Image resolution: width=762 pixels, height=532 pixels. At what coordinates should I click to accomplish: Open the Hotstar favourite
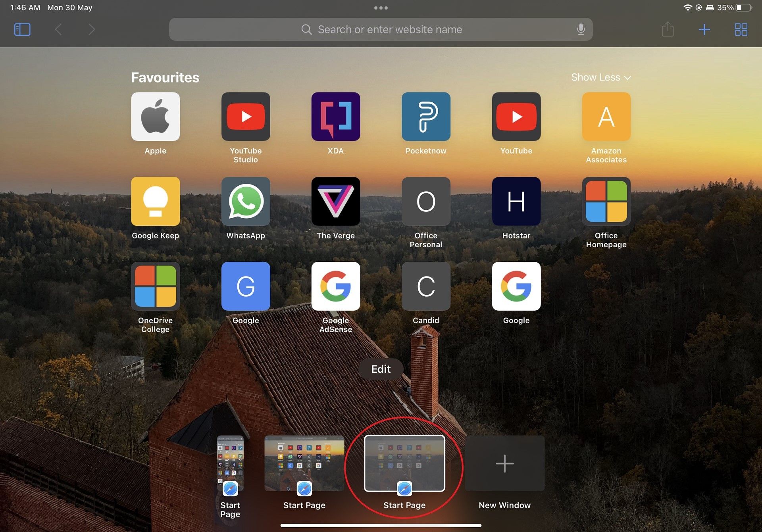(516, 201)
